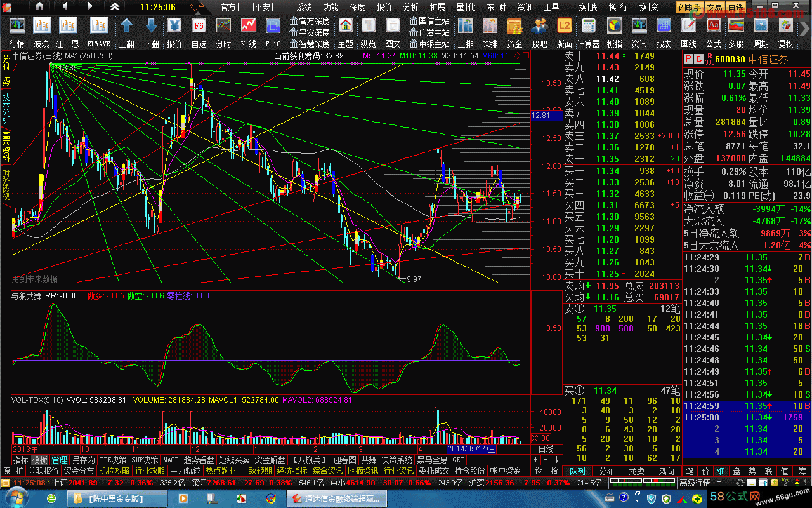Switch to the 综合 top tab
This screenshot has height=508, width=812.
click(x=198, y=7)
